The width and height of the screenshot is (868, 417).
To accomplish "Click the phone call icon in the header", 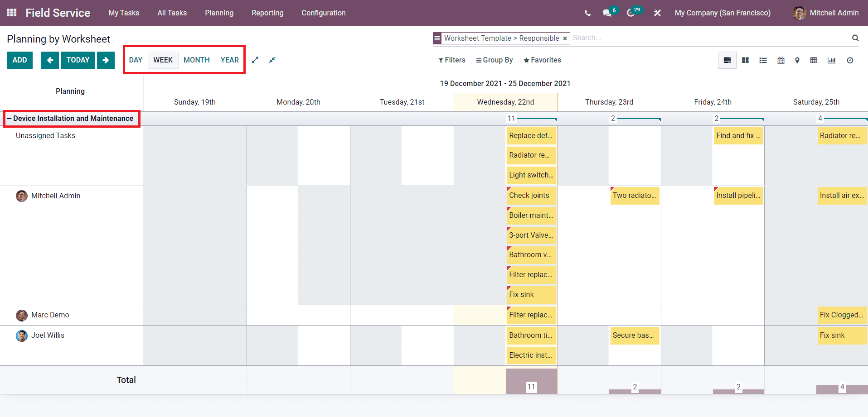I will point(587,13).
